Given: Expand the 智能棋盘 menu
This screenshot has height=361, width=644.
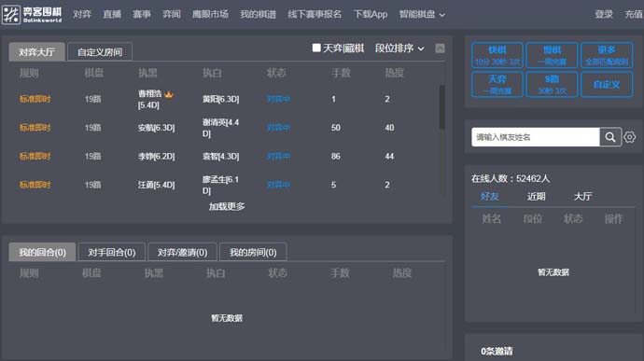Looking at the screenshot, I should tap(422, 14).
